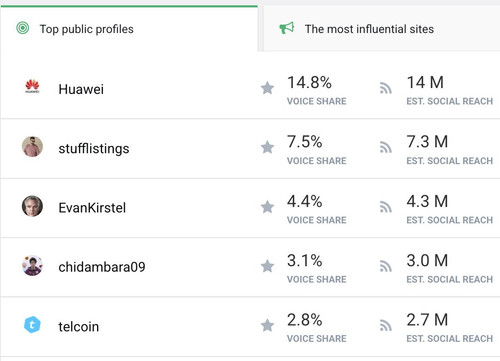
Task: Toggle star for chidambara09 profile
Action: click(267, 266)
